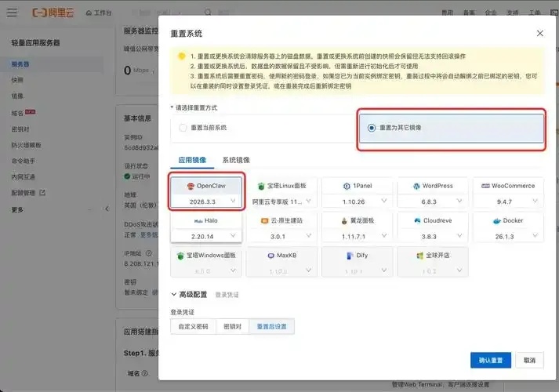Click the OpenClaw image icon
Viewport: 559px width, 392px height.
point(191,186)
